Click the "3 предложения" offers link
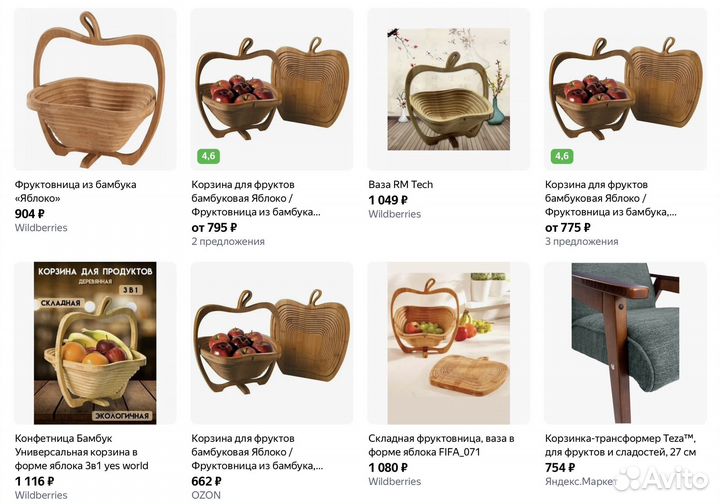 581,241
